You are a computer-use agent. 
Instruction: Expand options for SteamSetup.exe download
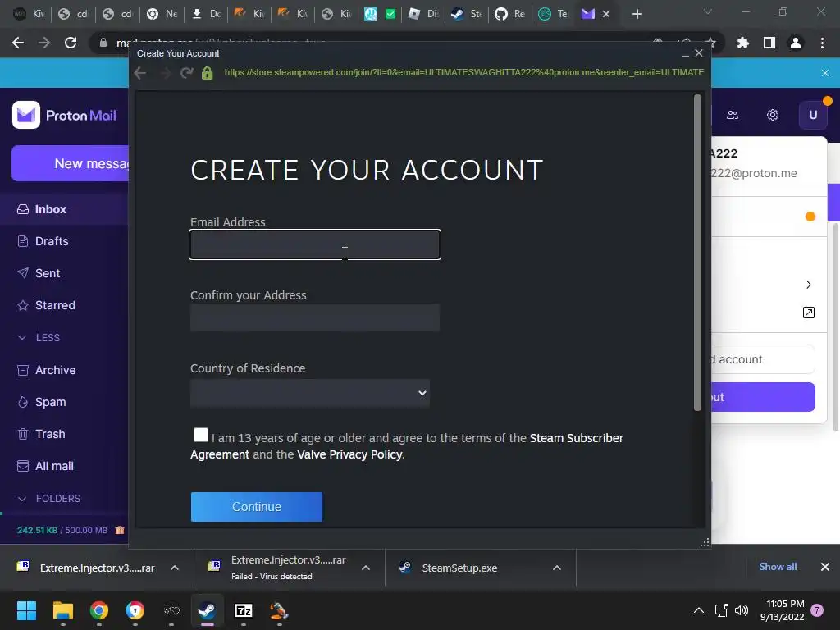coord(557,568)
